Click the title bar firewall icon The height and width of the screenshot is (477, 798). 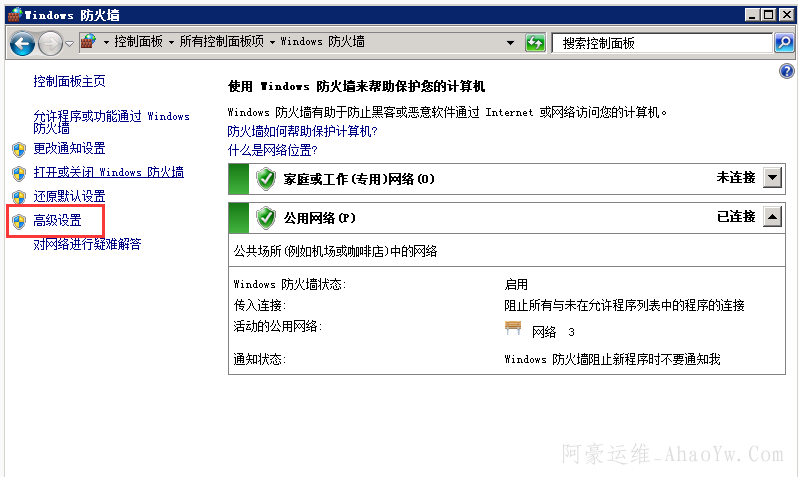15,15
